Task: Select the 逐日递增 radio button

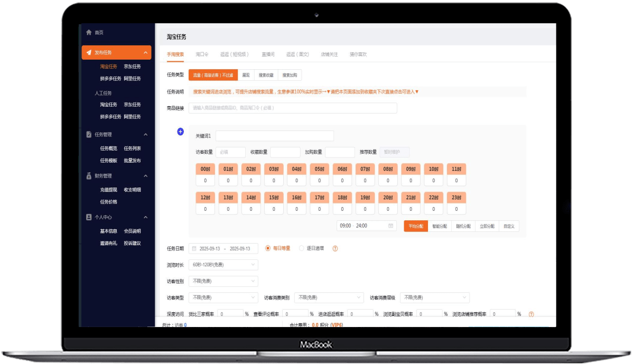Action: [x=302, y=248]
